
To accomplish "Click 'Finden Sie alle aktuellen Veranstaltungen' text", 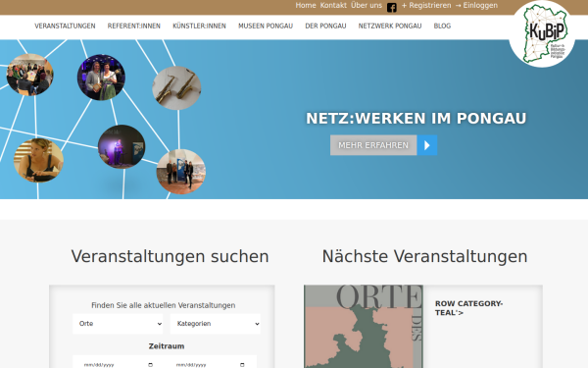I will click(x=164, y=305).
